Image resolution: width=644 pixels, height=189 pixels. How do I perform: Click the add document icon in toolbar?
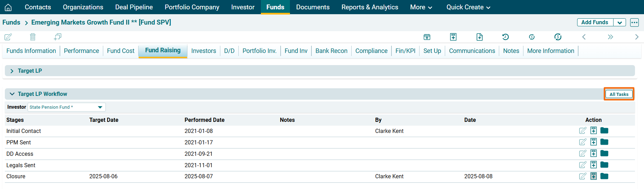point(479,37)
